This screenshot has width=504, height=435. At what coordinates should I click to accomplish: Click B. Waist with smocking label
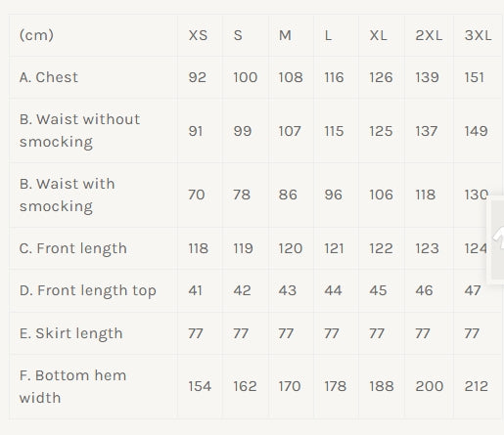[x=67, y=195]
